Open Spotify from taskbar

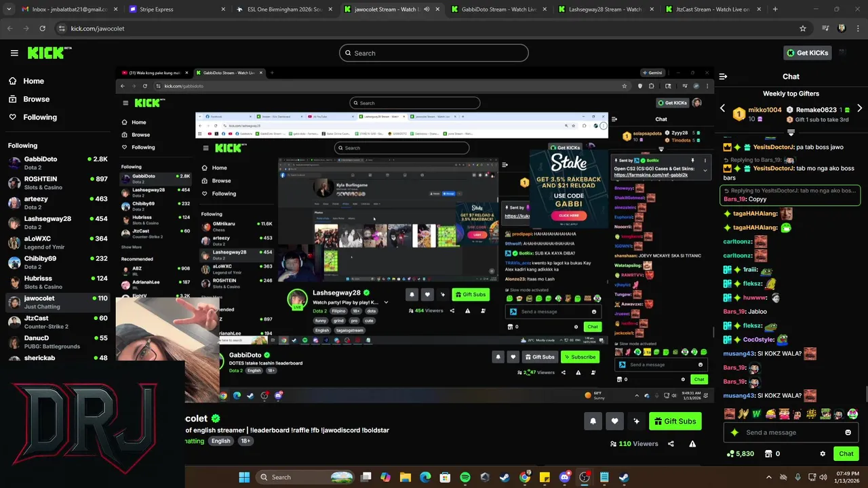465,477
